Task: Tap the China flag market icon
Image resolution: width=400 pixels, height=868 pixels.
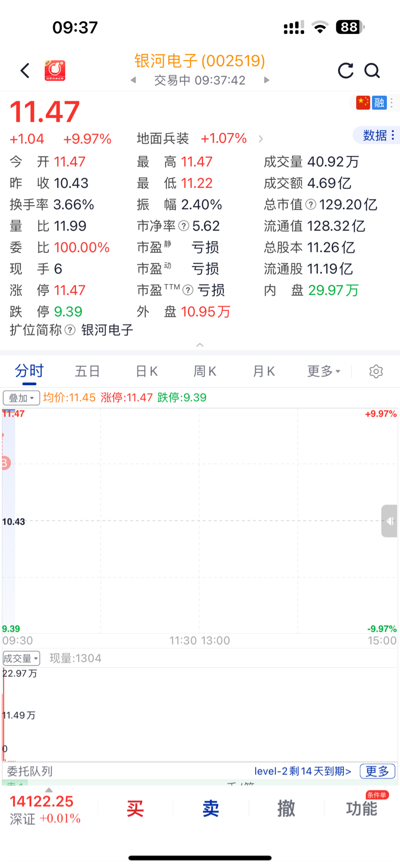Action: point(363,103)
